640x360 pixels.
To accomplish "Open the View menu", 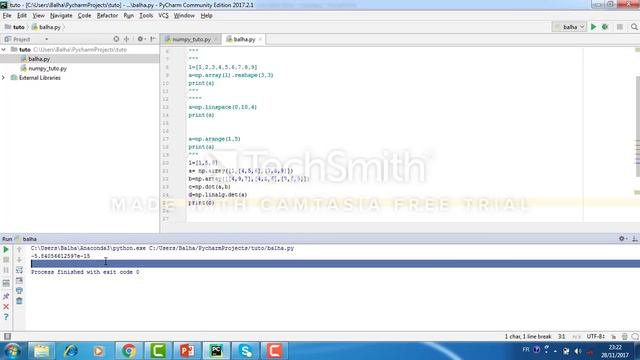I will pyautogui.click(x=38, y=16).
